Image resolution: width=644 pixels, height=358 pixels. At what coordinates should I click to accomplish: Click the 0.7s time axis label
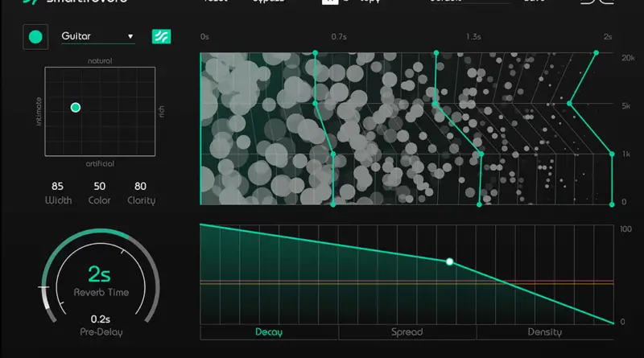click(339, 37)
